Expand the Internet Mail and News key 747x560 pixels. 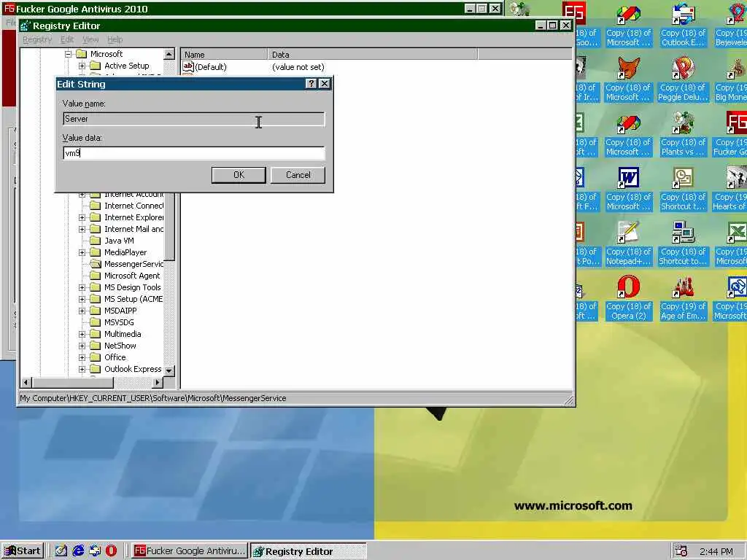pyautogui.click(x=82, y=229)
